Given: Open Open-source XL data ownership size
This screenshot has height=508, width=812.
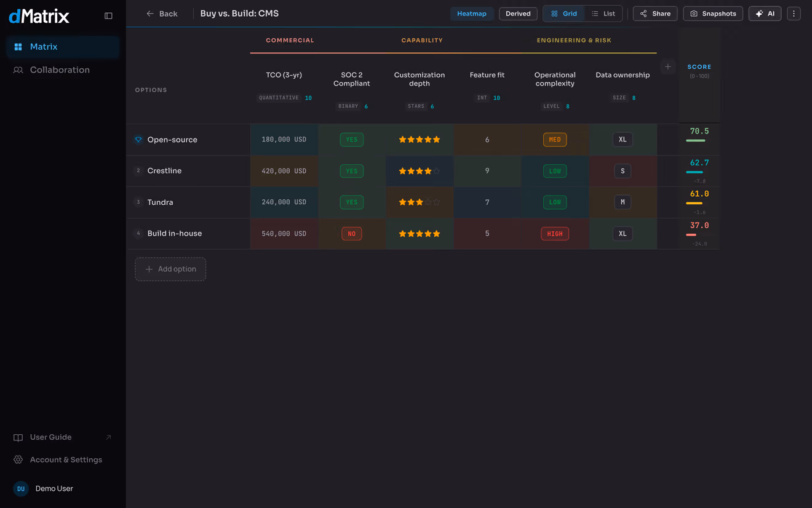Looking at the screenshot, I should [x=623, y=140].
